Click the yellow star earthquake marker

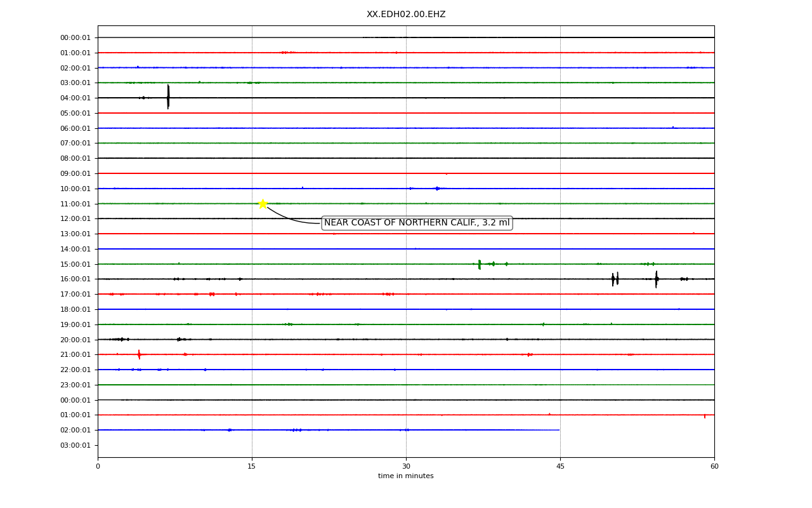point(263,204)
